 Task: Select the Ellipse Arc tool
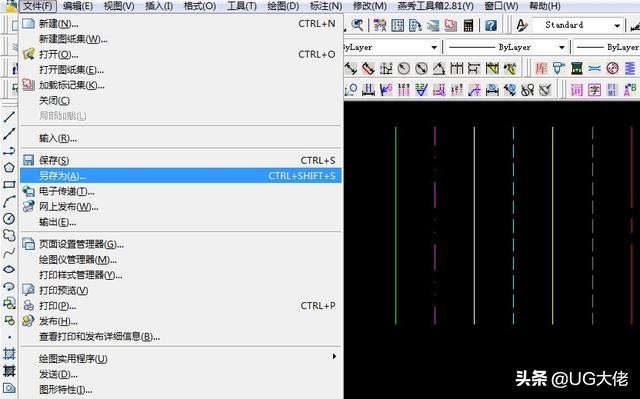[x=9, y=286]
